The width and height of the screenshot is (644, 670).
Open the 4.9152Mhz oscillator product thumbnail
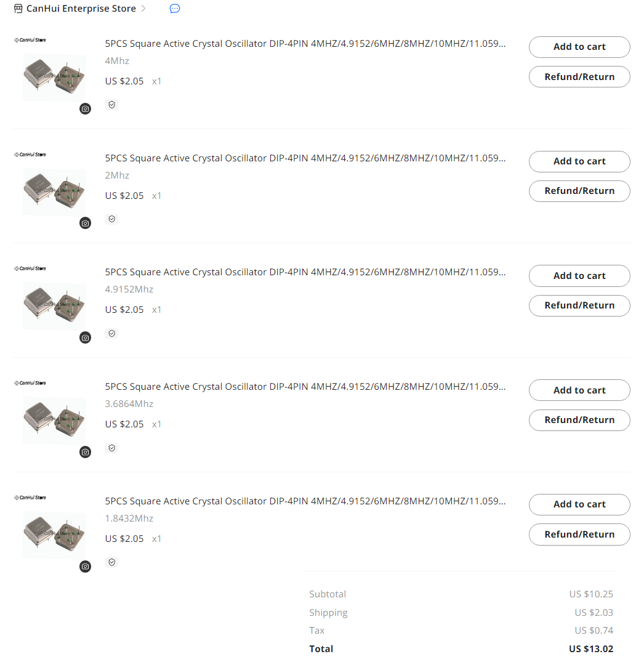click(x=54, y=305)
